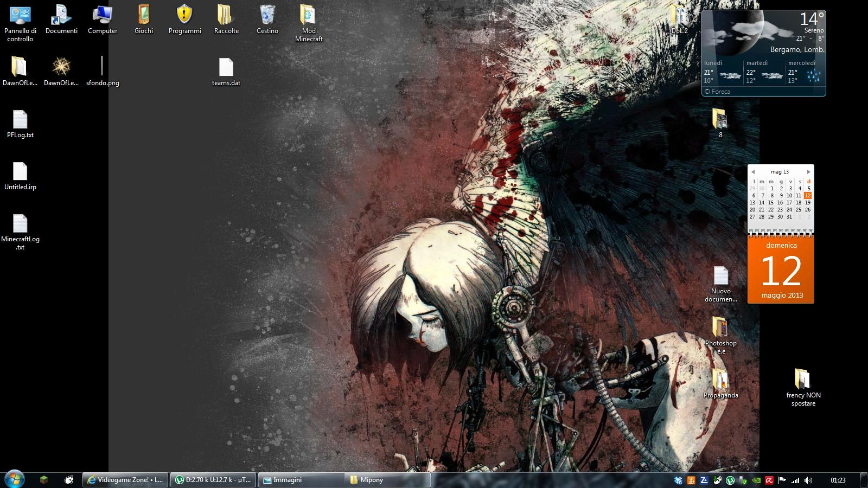The width and height of the screenshot is (868, 488).
Task: Switch to the Mipony taskbar window
Action: (x=388, y=480)
